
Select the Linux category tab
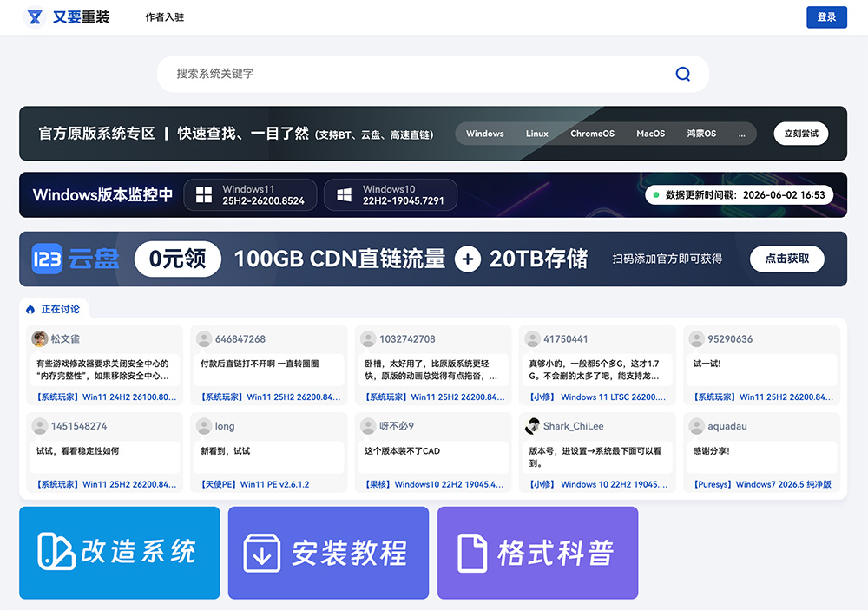537,134
